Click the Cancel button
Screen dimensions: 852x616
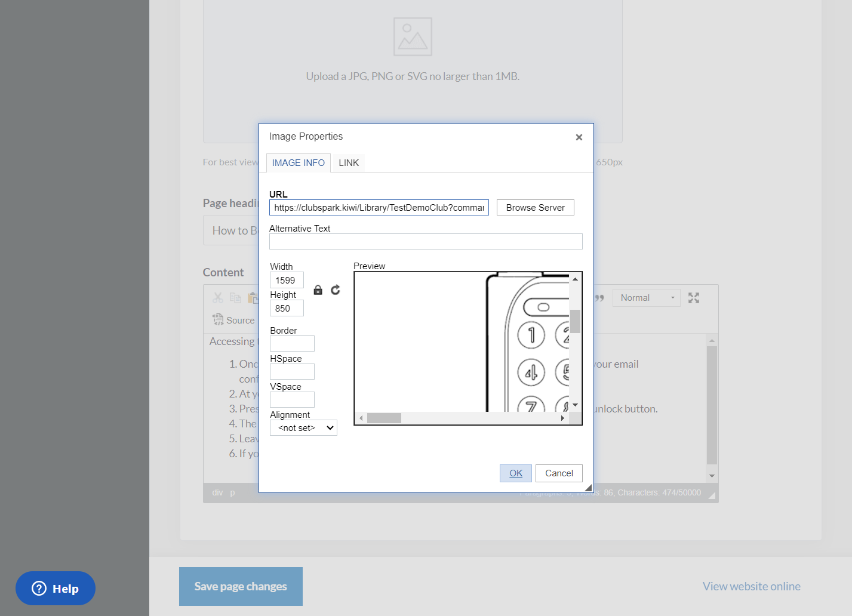[x=559, y=473]
